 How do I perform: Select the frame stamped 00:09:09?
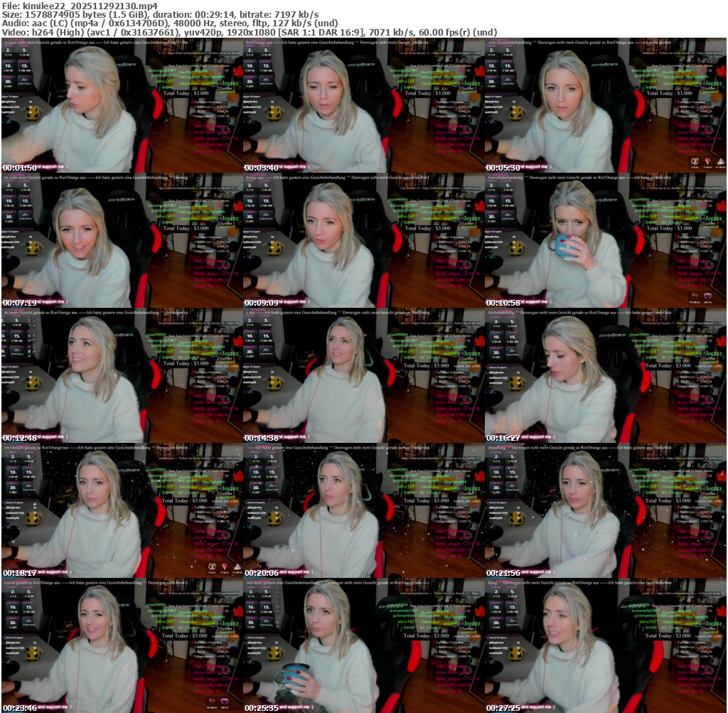click(364, 240)
